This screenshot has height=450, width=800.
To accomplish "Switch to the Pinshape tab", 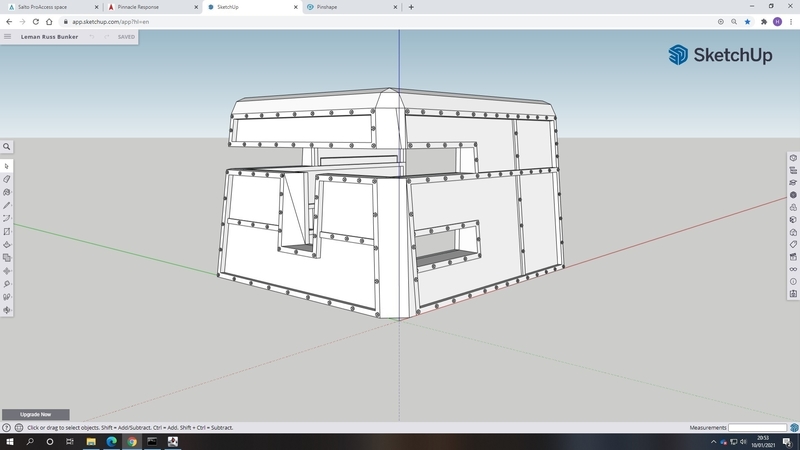I will (x=352, y=7).
